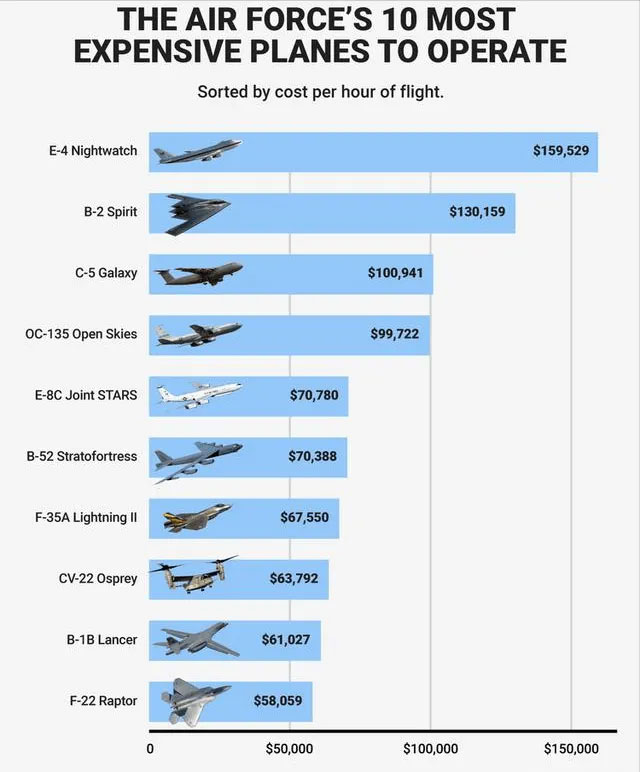Click the CV-22 Osprey tiltrotor image

(x=193, y=574)
